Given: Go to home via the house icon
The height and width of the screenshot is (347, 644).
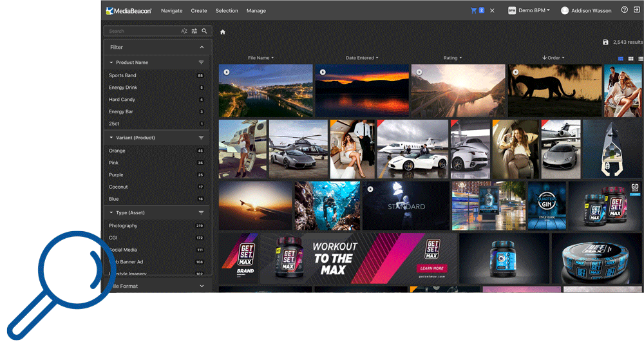Looking at the screenshot, I should [x=223, y=32].
